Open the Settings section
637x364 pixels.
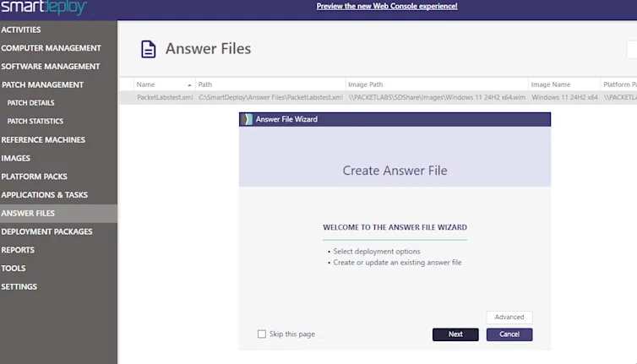click(19, 286)
